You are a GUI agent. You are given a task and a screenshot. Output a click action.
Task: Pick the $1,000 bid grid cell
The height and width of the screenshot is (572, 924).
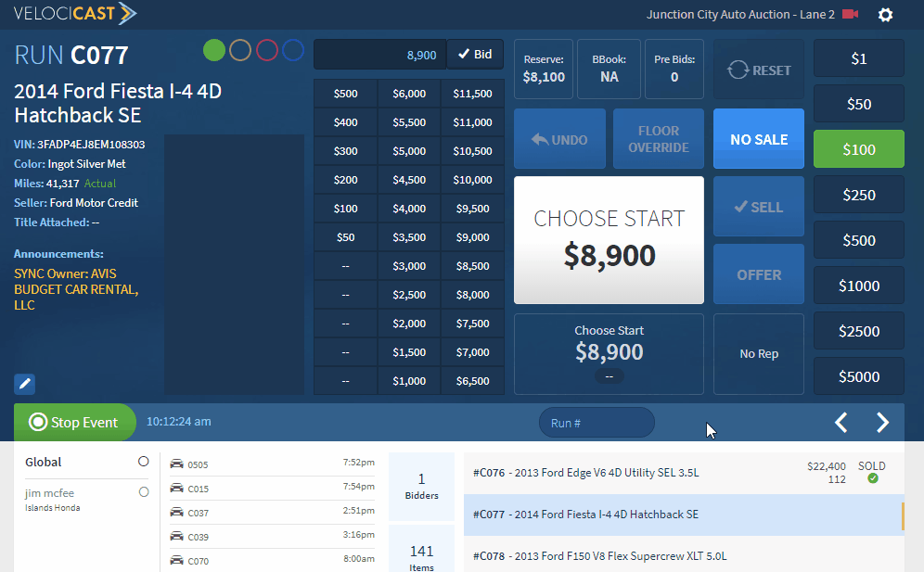tap(409, 380)
